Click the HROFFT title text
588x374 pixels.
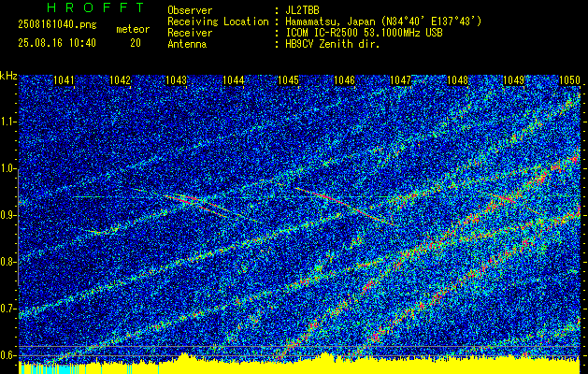pos(95,7)
